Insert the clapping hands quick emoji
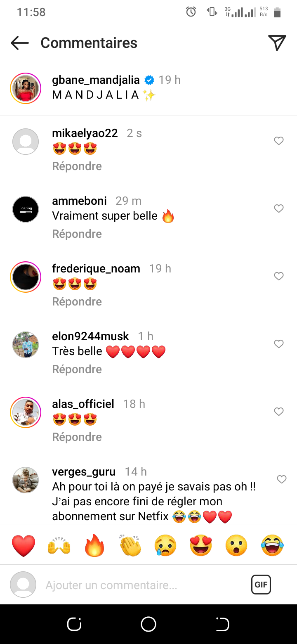This screenshot has height=644, width=297. click(x=130, y=545)
